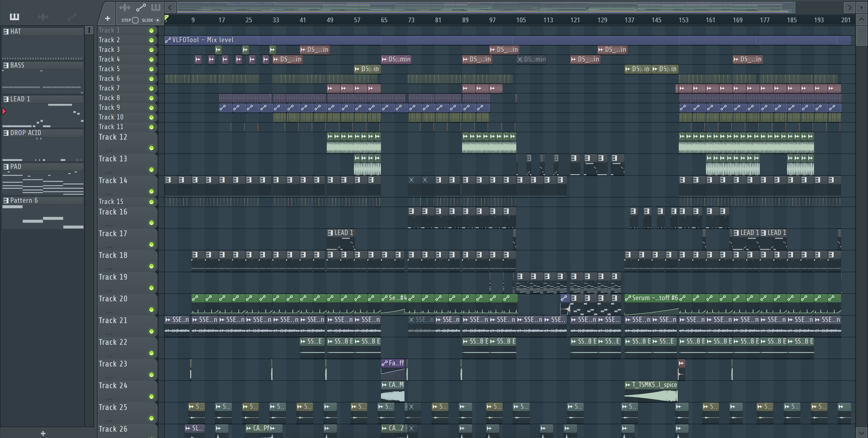This screenshot has width=868, height=438.
Task: Select the piano roll pattern filter icon in picker
Action: point(14,17)
